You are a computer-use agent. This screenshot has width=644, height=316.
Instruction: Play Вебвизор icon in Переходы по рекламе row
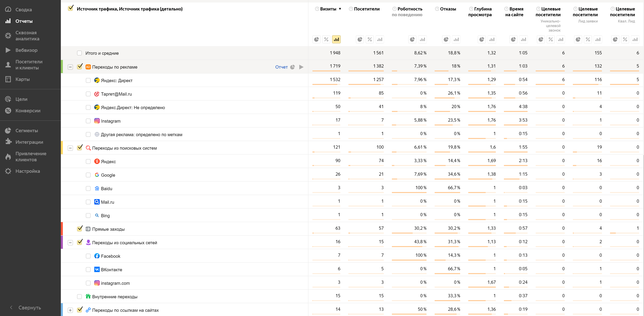(x=301, y=67)
